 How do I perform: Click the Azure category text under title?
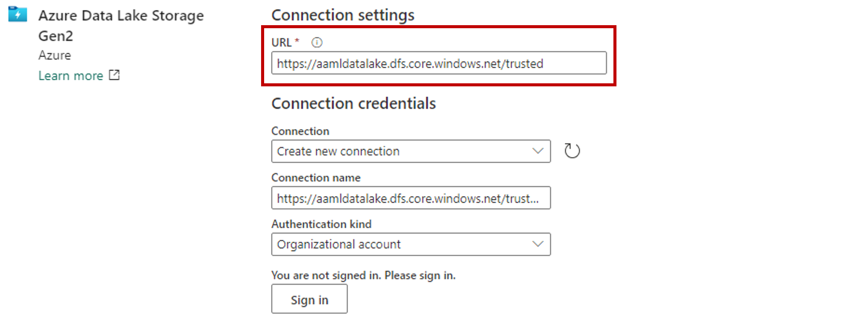[x=54, y=56]
